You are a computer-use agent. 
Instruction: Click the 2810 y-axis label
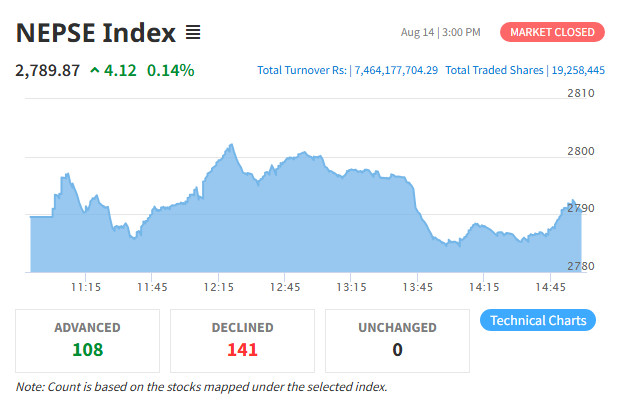(x=581, y=93)
